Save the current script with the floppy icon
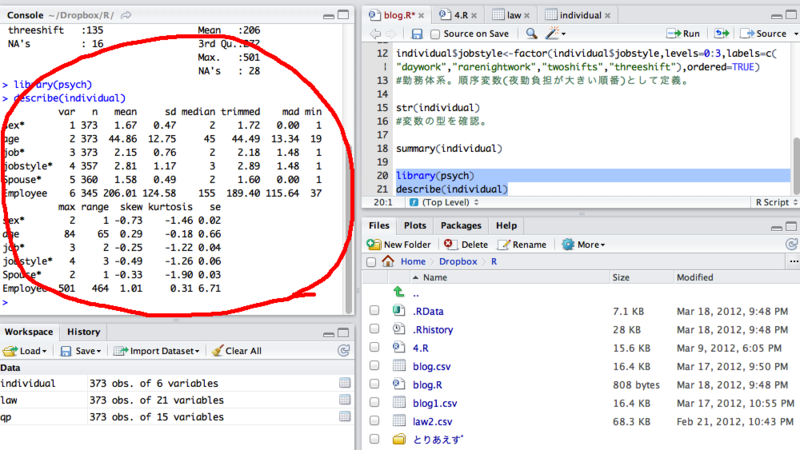 (417, 34)
